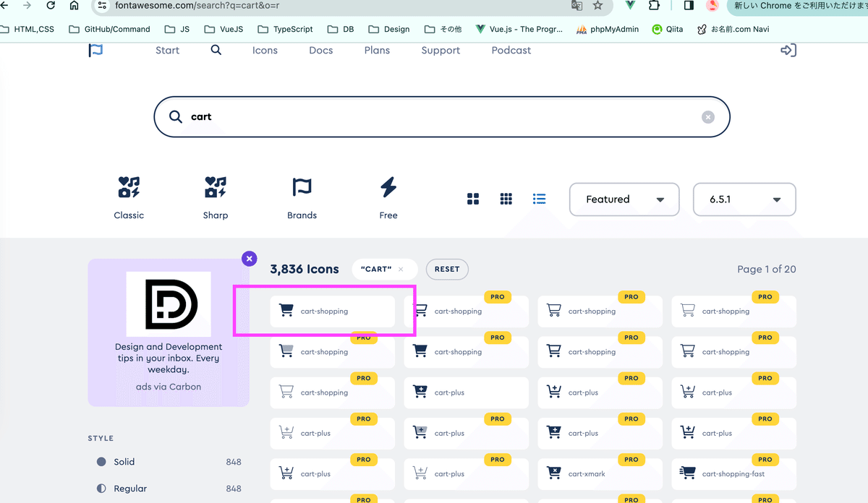Expand the その他 bookmark folder

pos(443,30)
